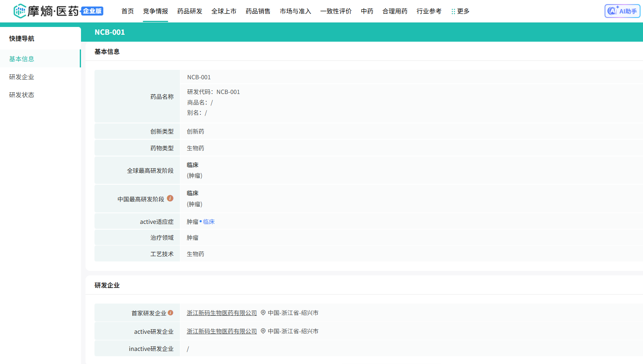Open 浙江新码生物医药有限公司 link under 首家研发企业

click(x=222, y=313)
